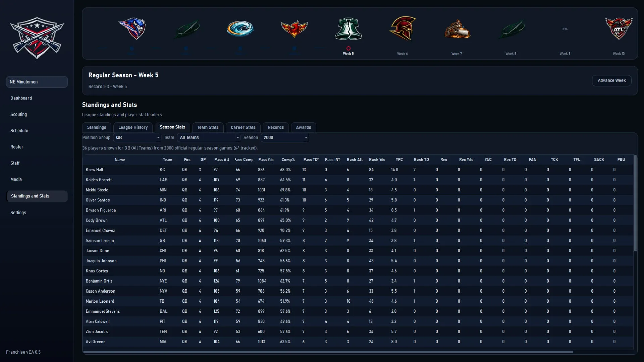Sort table by the Name column header

pyautogui.click(x=119, y=160)
